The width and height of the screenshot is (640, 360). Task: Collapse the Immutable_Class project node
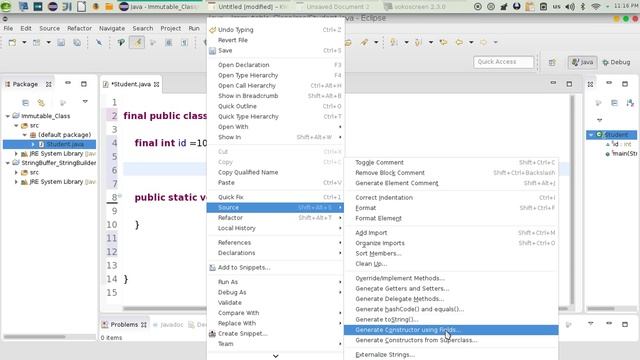pyautogui.click(x=8, y=116)
